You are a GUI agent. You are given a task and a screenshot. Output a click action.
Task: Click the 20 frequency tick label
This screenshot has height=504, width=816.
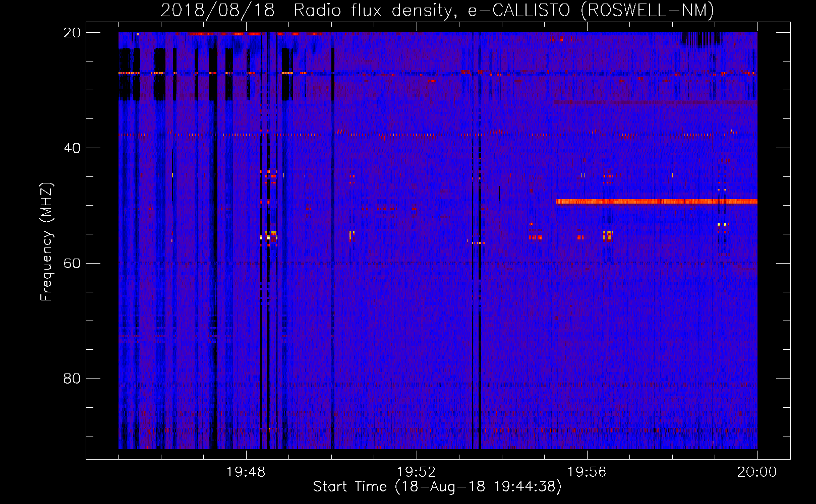click(x=72, y=33)
